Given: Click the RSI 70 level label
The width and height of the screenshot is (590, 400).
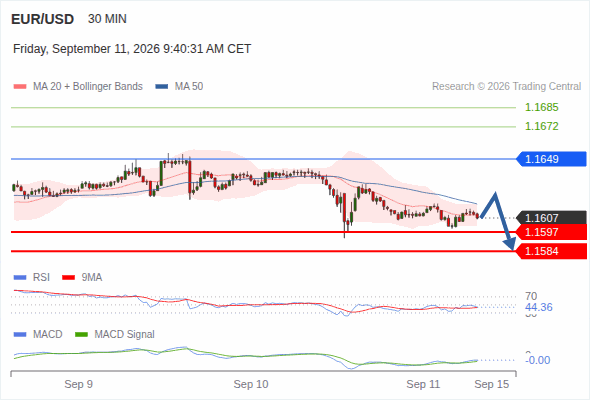Looking at the screenshot, I should 531,296.
